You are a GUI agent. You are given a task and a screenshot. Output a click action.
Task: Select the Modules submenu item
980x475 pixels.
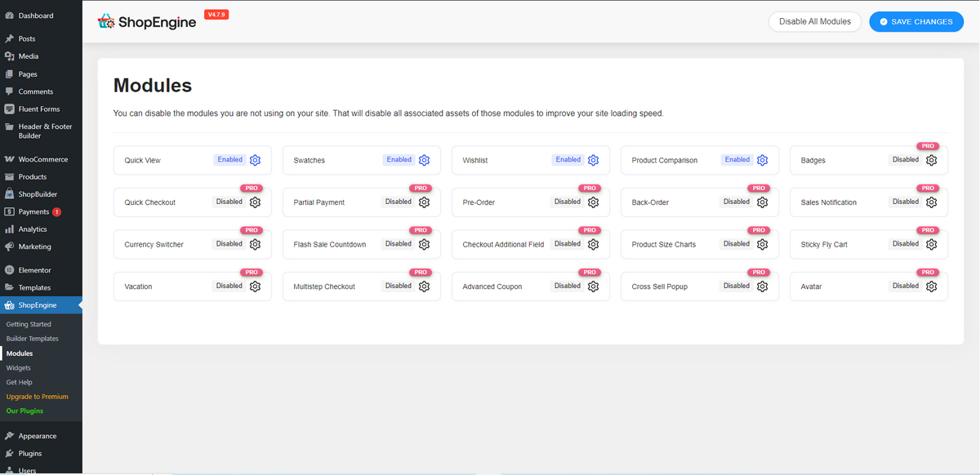(x=20, y=353)
